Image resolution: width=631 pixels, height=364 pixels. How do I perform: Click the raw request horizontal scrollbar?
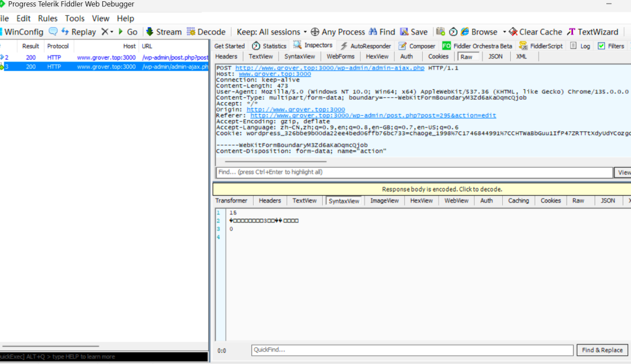coord(275,161)
